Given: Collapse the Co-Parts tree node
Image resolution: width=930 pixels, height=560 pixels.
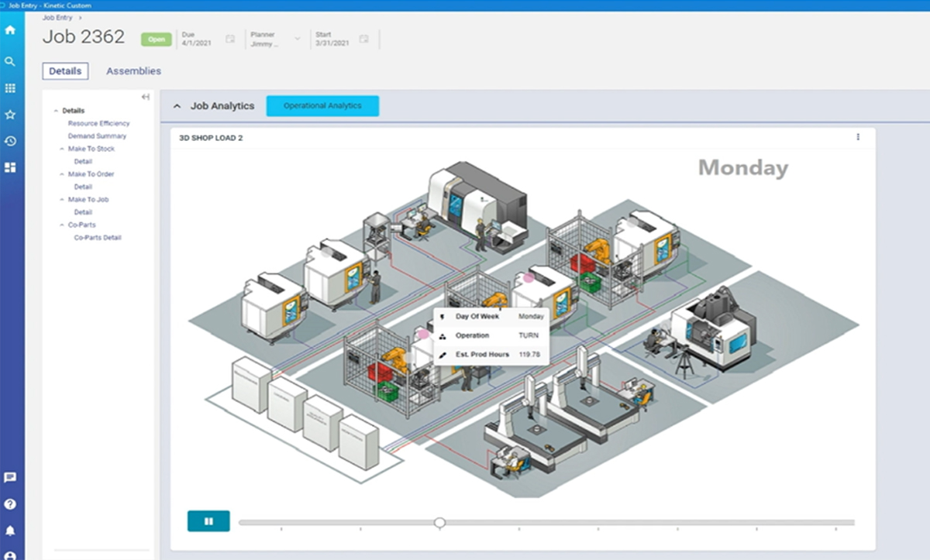Looking at the screenshot, I should pyautogui.click(x=62, y=225).
